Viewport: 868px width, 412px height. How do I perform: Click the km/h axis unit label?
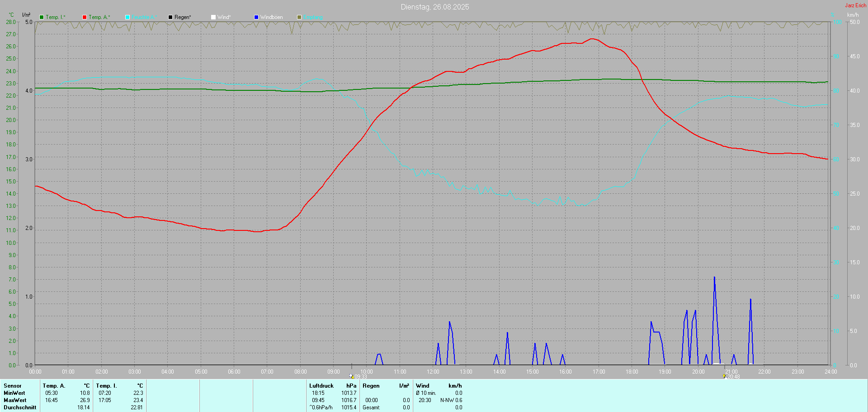tap(853, 15)
